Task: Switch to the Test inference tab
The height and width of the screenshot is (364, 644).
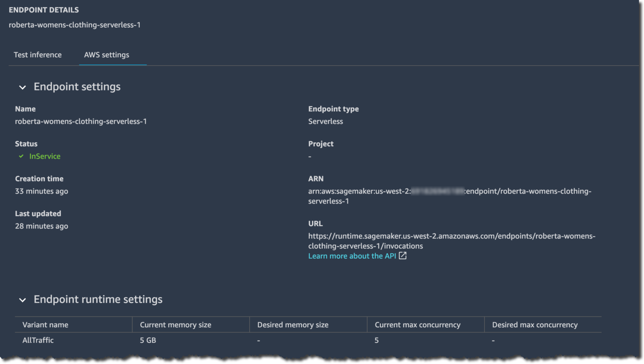Action: 37,55
